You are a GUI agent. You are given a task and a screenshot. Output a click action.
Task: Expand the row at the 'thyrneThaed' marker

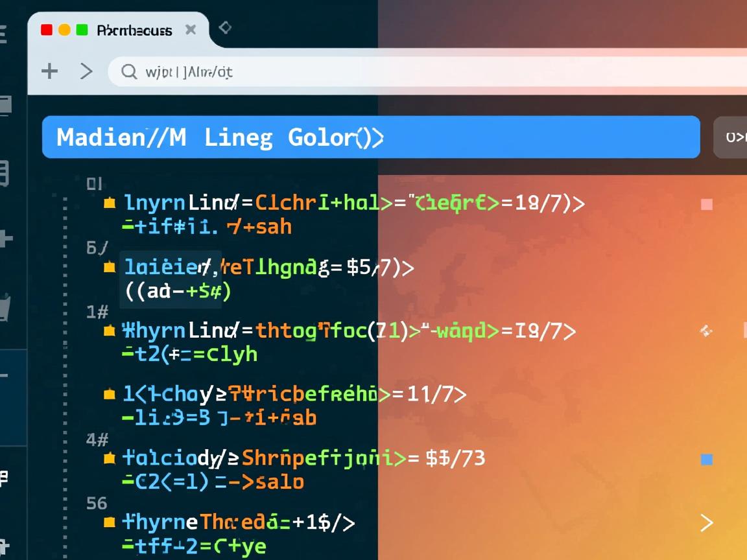110,522
